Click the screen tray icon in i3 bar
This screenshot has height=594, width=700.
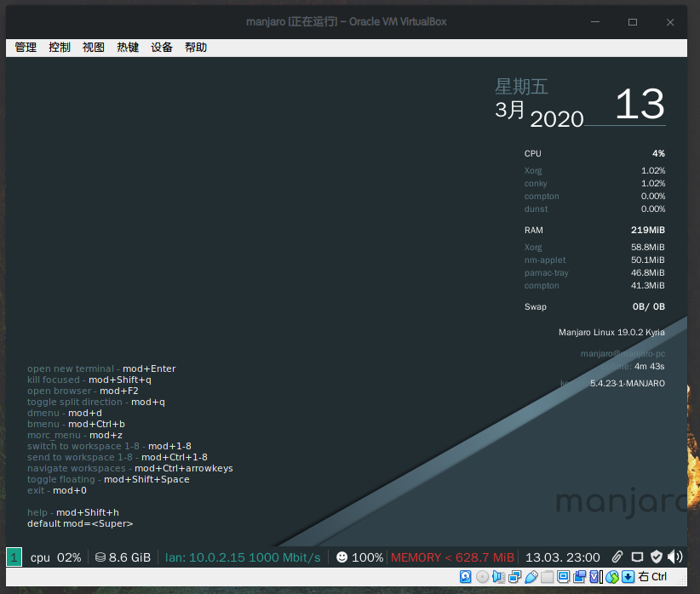click(x=637, y=557)
